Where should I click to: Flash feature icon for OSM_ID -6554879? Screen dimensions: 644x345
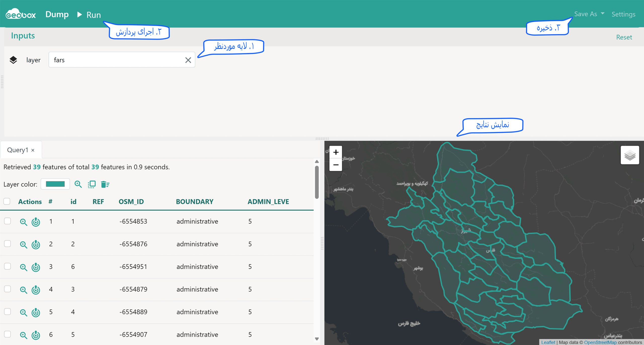[x=36, y=290]
